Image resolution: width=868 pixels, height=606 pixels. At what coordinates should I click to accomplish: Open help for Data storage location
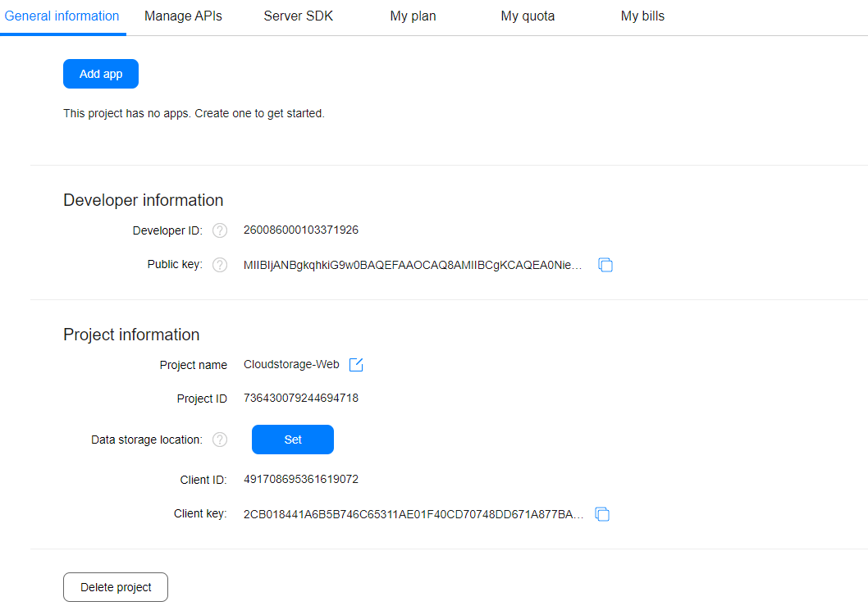click(x=219, y=440)
